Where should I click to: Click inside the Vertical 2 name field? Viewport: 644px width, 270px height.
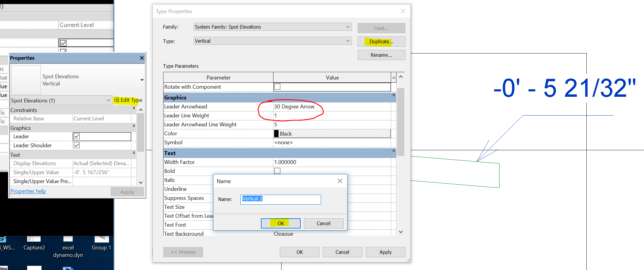coord(280,199)
